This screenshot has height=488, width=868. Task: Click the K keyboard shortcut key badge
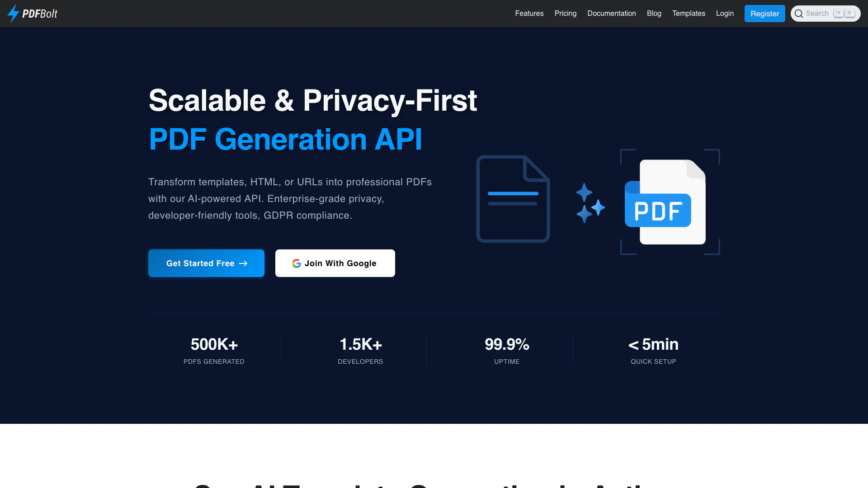[x=850, y=13]
